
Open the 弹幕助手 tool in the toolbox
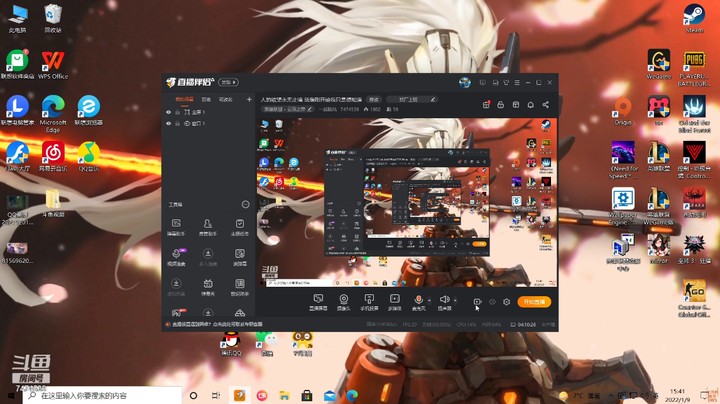click(x=176, y=227)
